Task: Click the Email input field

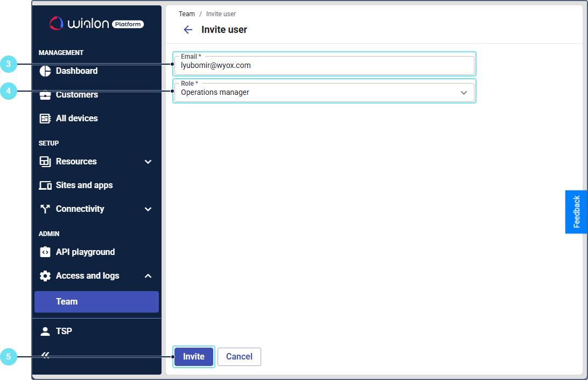Action: pos(324,65)
